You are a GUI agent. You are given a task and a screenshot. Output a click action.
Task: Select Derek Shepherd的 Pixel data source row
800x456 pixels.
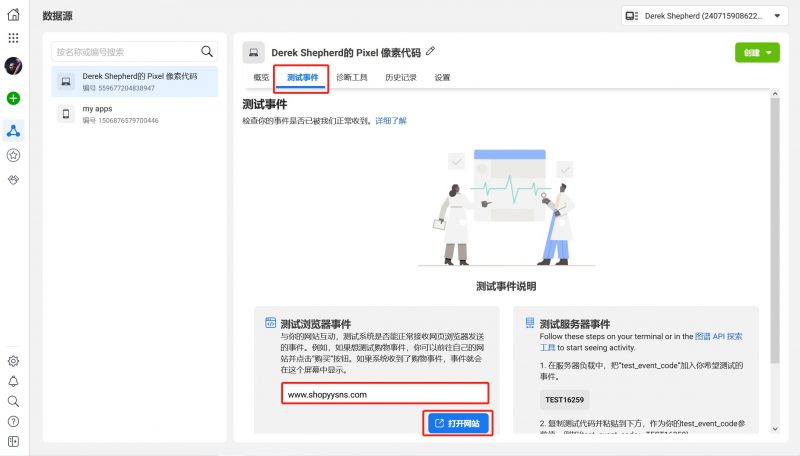[135, 82]
